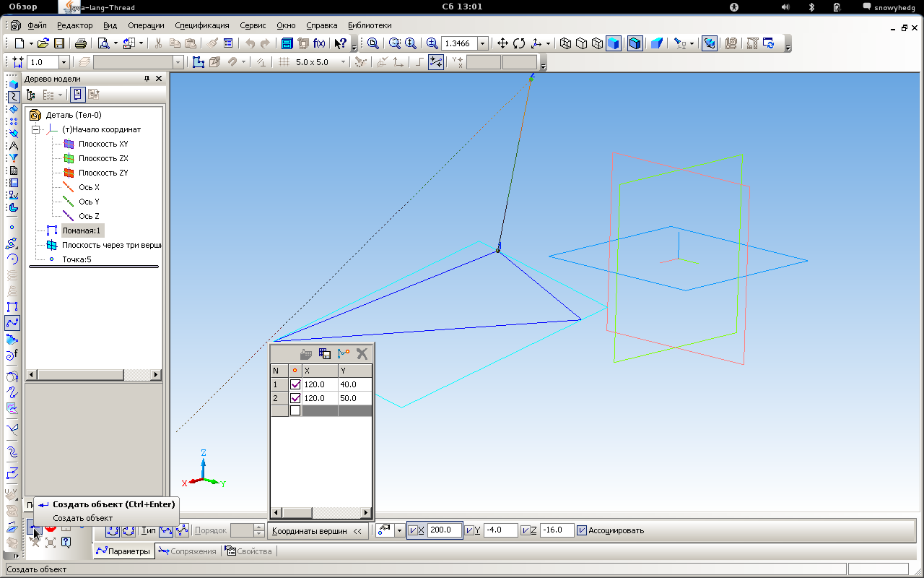Print with the printer icon

(81, 43)
